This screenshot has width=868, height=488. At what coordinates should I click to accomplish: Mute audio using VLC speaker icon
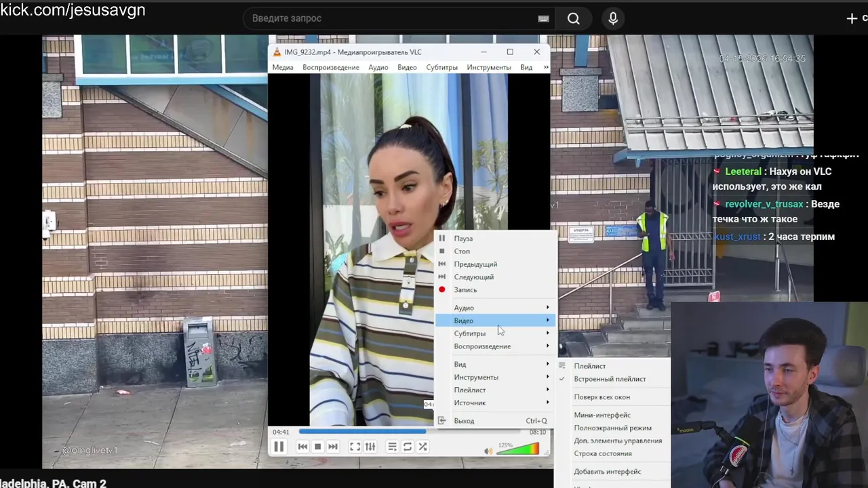tap(488, 451)
